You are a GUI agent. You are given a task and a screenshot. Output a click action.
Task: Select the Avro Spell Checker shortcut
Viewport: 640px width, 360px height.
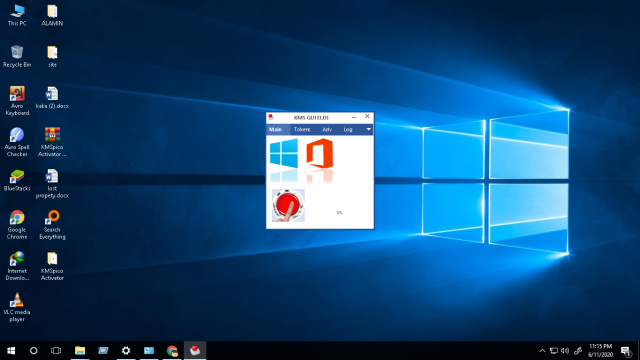[17, 142]
